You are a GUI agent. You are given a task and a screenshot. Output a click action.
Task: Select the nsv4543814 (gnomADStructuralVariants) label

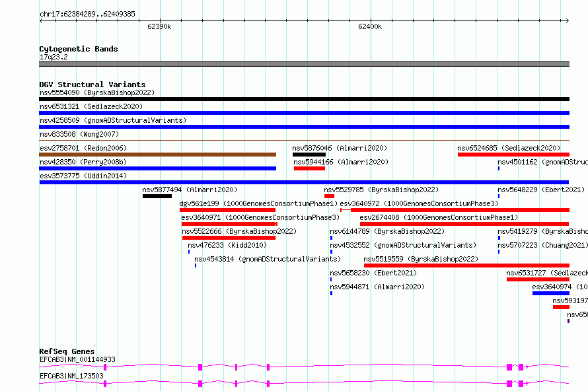click(268, 259)
